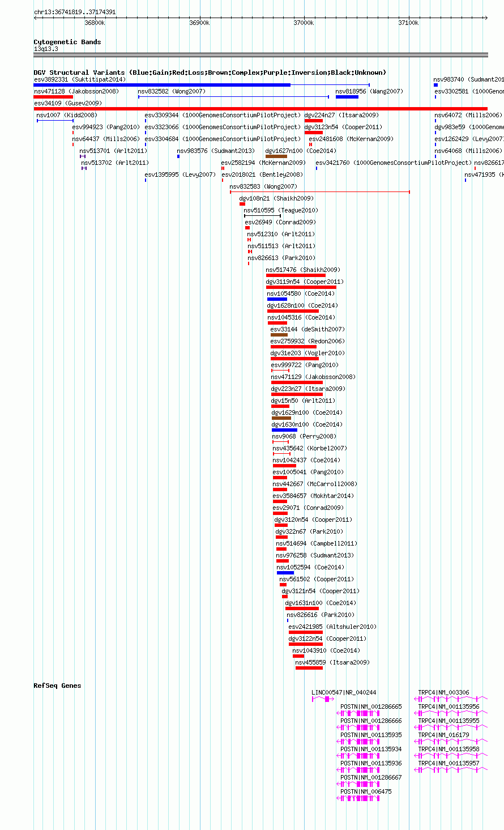Viewport: 504px width, 830px height.
Task: Click esv3304684 variant label
Action: coord(223,139)
